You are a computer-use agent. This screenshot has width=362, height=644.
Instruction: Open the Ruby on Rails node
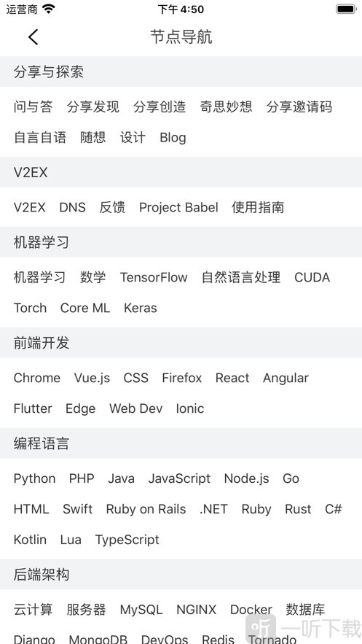tap(146, 509)
